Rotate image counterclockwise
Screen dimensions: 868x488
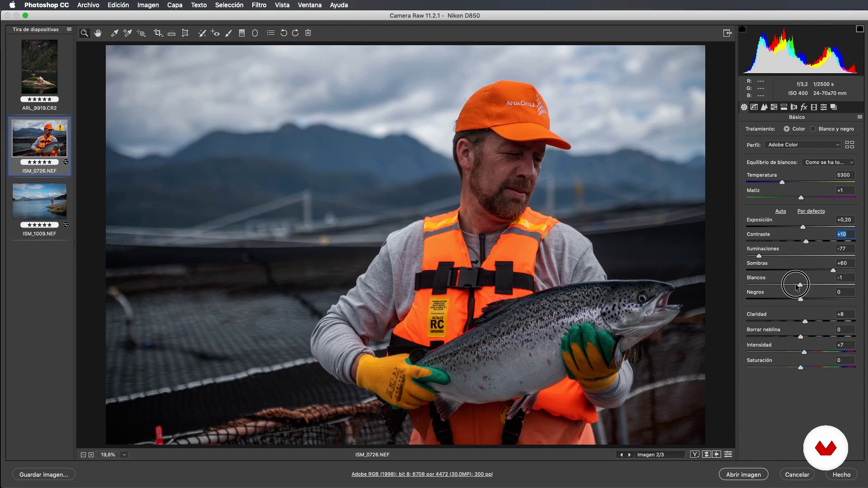click(283, 33)
